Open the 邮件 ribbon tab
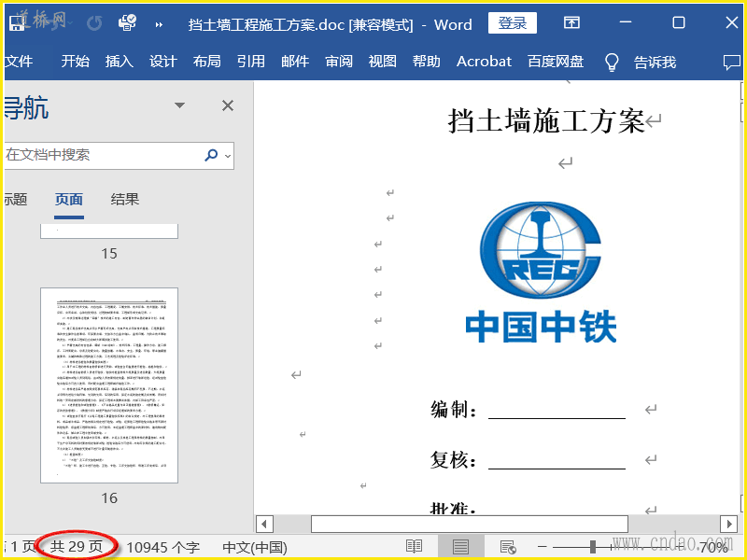Screen dimensions: 747x560 tap(295, 62)
